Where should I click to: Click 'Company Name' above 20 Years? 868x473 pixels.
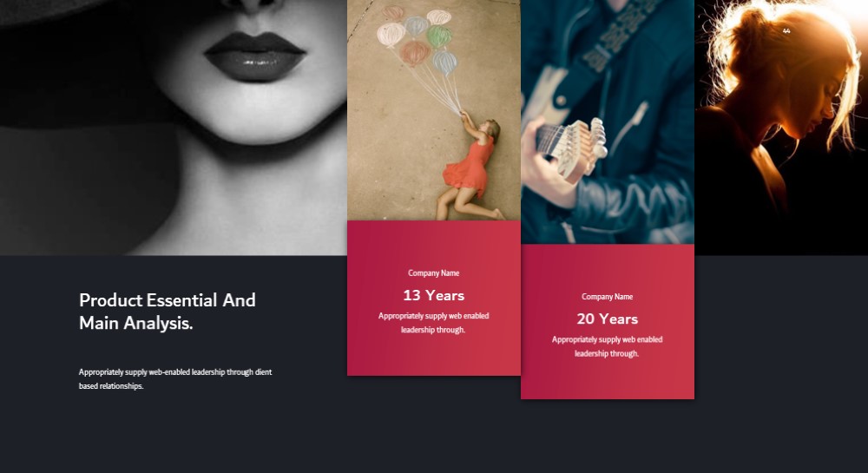point(608,297)
